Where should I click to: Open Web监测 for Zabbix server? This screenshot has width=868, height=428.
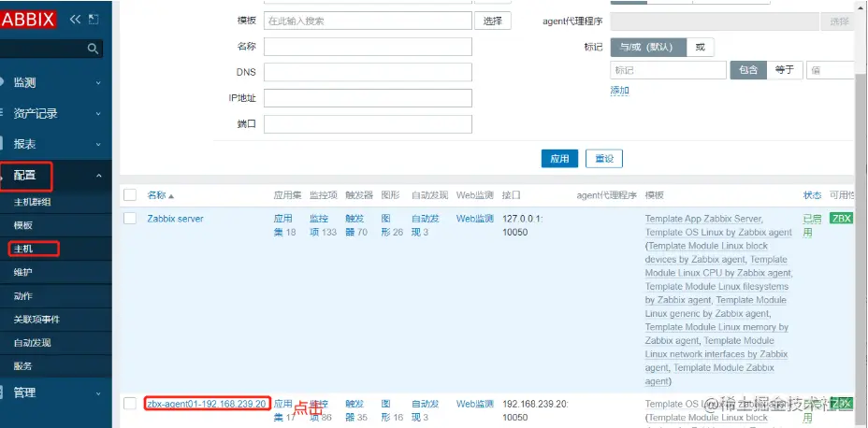pos(474,219)
